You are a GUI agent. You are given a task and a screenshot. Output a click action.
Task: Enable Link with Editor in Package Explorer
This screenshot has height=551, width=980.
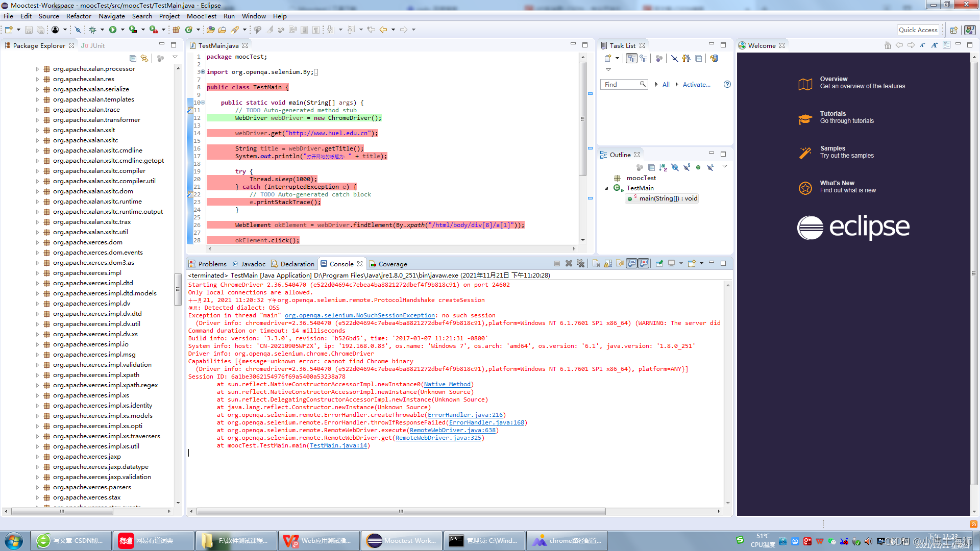(144, 58)
